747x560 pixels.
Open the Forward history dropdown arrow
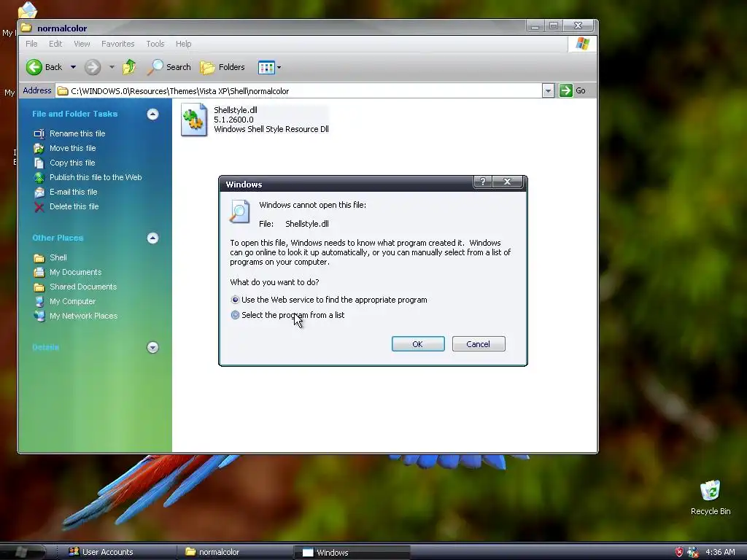[x=112, y=67]
